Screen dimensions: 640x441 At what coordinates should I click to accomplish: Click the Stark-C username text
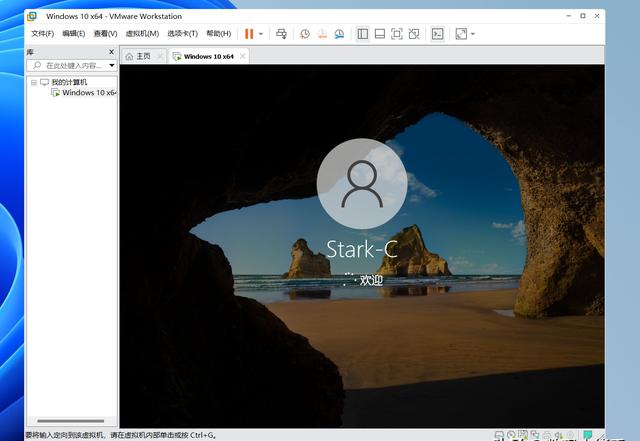pos(362,249)
